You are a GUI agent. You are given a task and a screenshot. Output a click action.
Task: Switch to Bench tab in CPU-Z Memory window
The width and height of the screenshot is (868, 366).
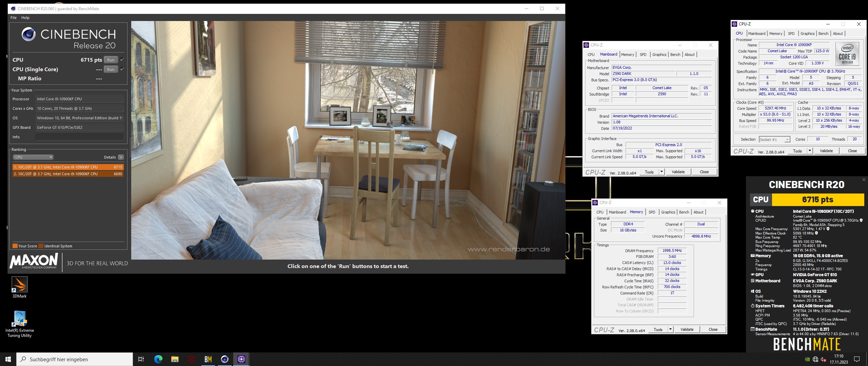click(684, 212)
